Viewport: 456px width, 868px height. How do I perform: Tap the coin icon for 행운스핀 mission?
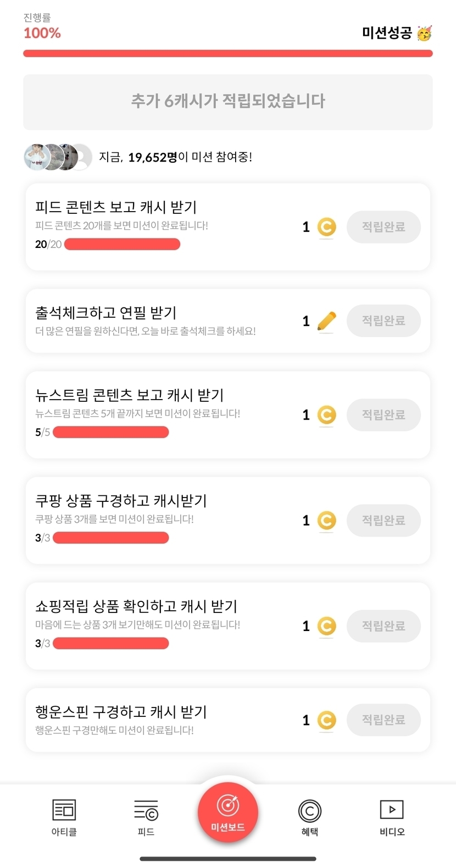pyautogui.click(x=326, y=720)
